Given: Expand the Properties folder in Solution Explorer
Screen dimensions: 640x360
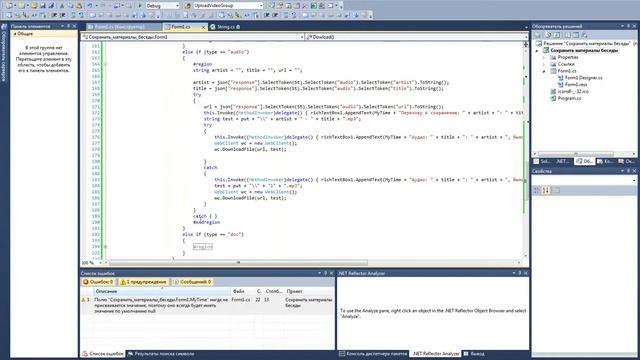Looking at the screenshot, I should coord(544,58).
